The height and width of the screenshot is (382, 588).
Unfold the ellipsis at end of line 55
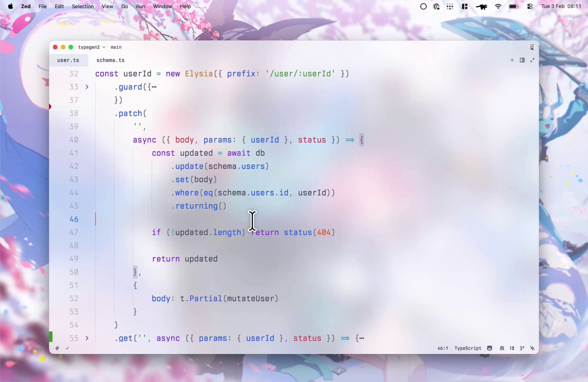tap(361, 338)
